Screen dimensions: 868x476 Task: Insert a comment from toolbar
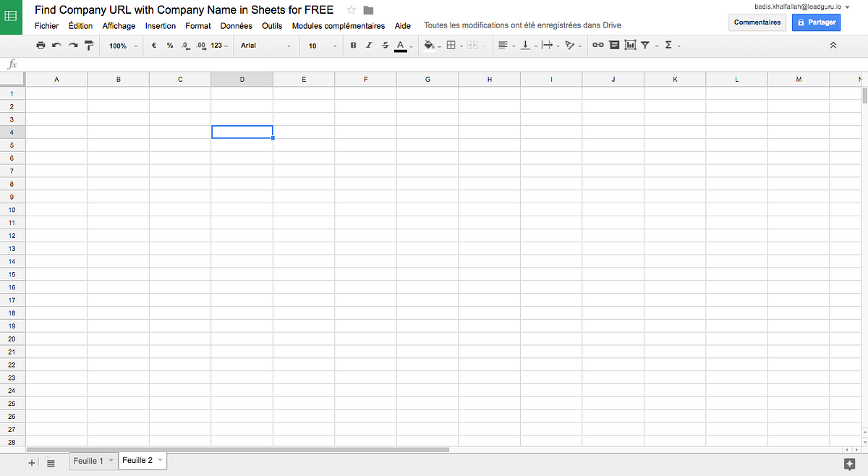click(614, 46)
